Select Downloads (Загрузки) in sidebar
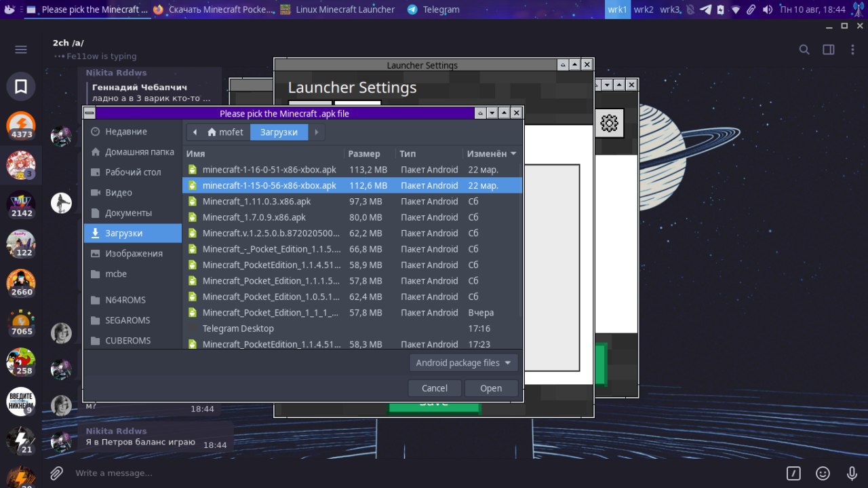868x488 pixels. tap(132, 233)
